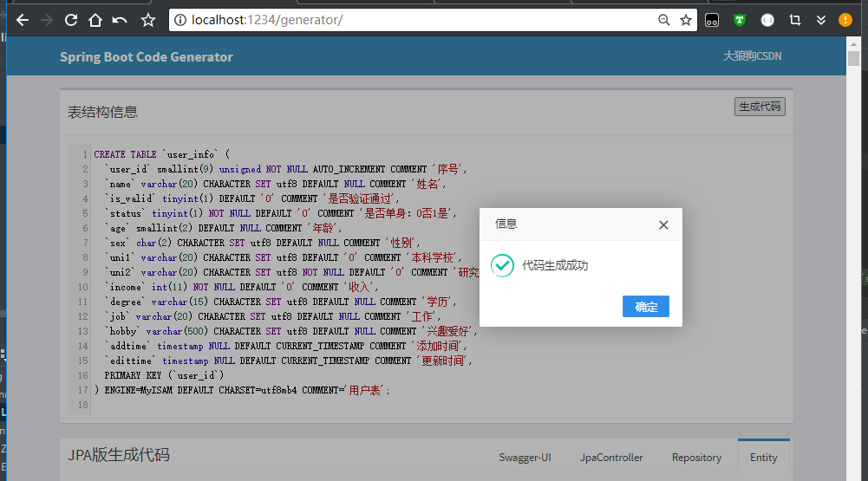The height and width of the screenshot is (481, 868).
Task: Reload the page with the refresh icon
Action: 71,19
